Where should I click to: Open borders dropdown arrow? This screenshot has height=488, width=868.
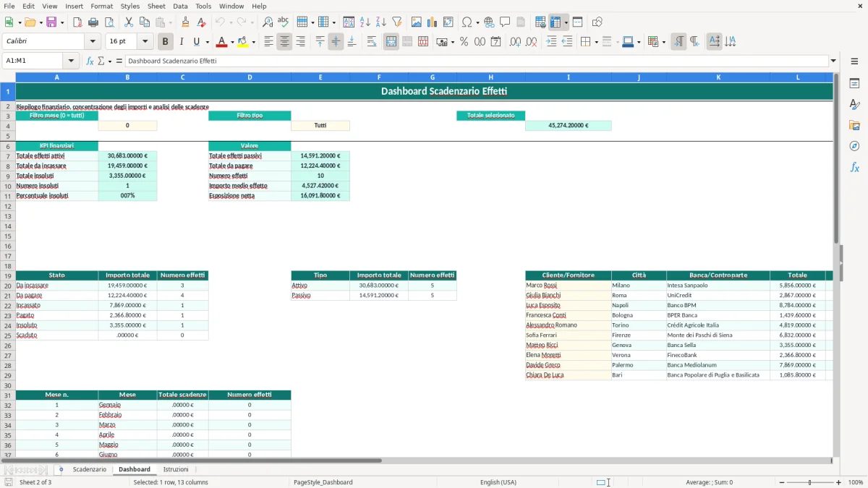click(x=596, y=42)
